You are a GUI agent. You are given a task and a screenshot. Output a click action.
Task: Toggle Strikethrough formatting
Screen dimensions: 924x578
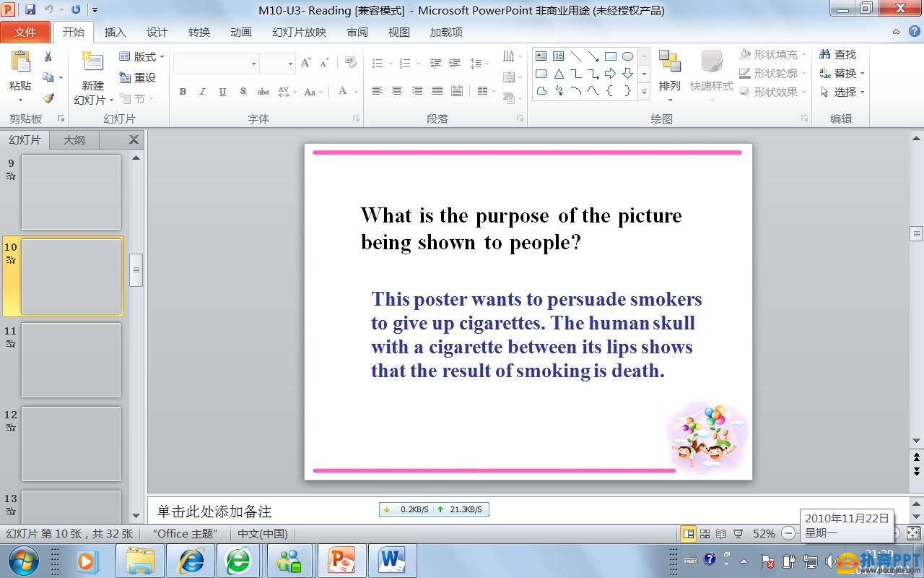[x=263, y=91]
